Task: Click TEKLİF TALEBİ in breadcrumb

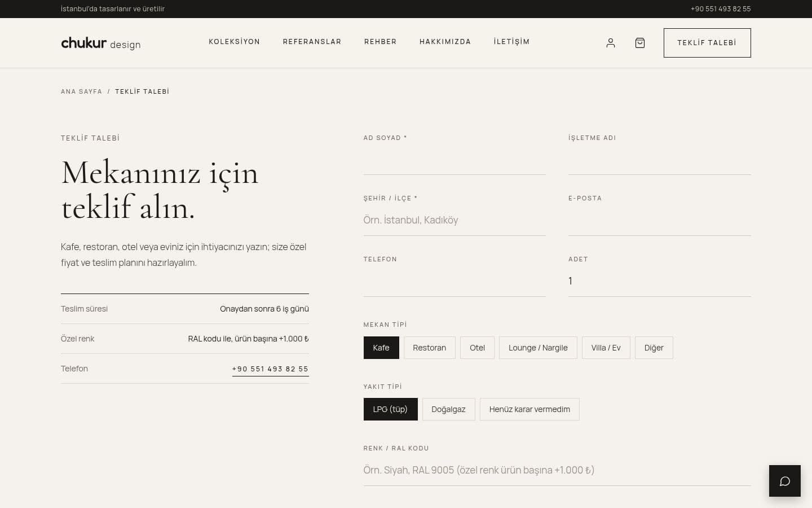Action: [142, 91]
